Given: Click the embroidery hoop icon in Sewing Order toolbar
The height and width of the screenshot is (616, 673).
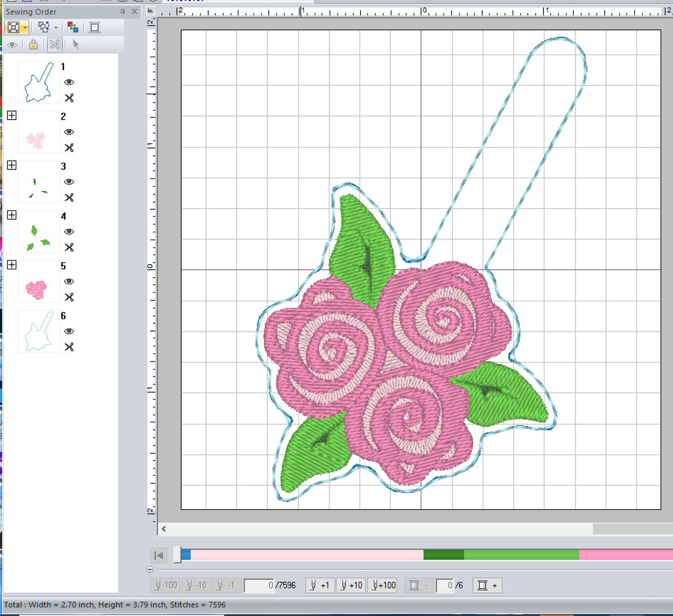Looking at the screenshot, I should [x=95, y=27].
